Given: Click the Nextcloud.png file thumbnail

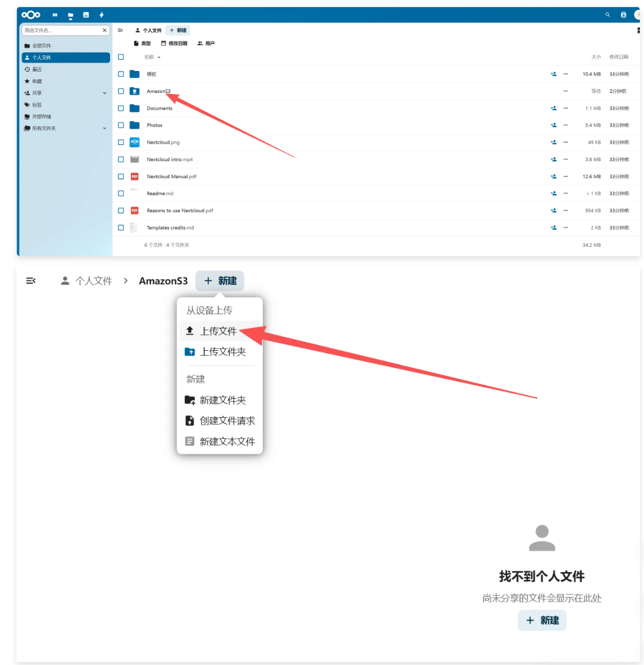Looking at the screenshot, I should pos(134,142).
